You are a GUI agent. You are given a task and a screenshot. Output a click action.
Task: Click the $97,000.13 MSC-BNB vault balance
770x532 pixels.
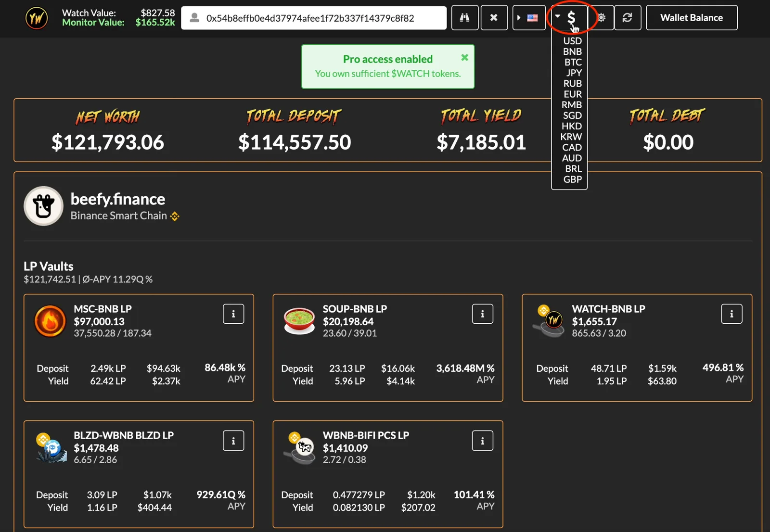(99, 321)
